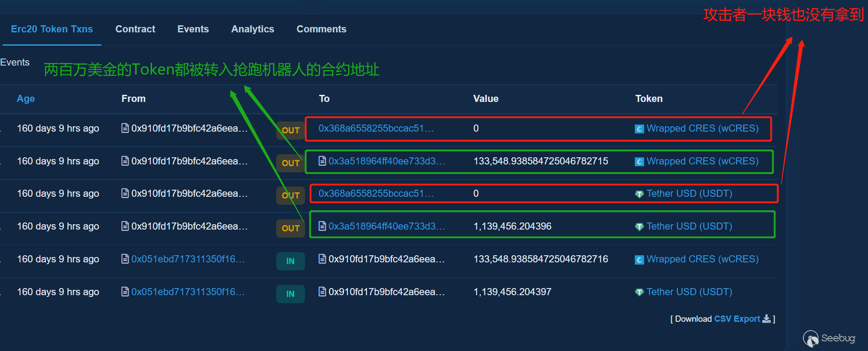Click the From contract icon in zero-value wCRES row

click(125, 128)
